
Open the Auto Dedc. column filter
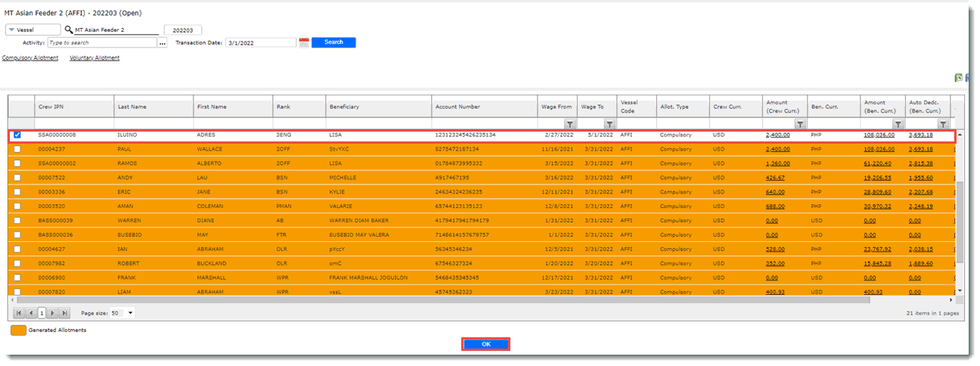click(x=943, y=124)
